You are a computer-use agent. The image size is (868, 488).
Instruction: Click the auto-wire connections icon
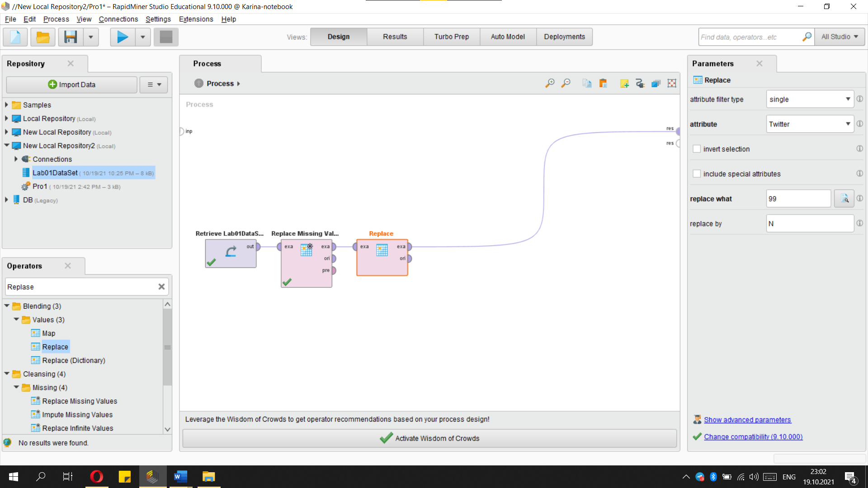click(640, 83)
